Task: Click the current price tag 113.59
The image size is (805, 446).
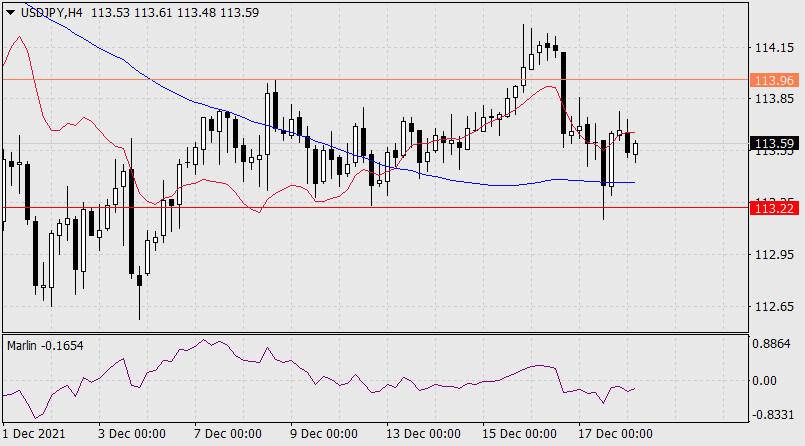Action: 774,144
